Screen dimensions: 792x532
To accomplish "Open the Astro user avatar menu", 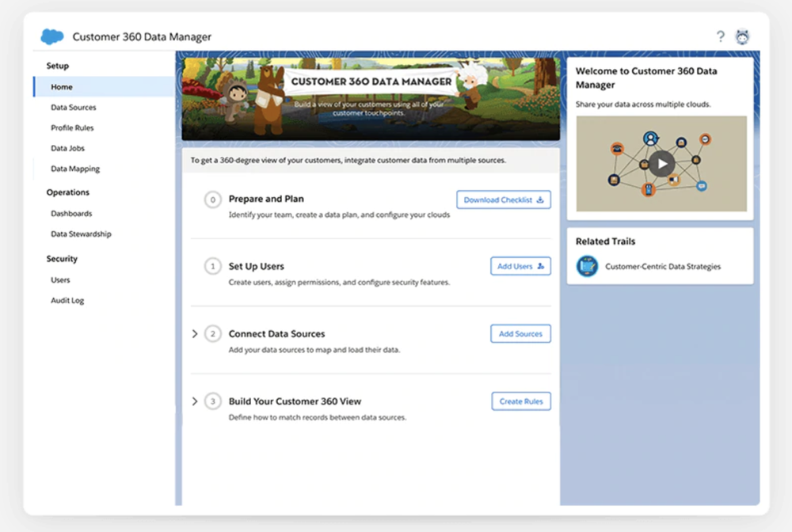I will [742, 37].
